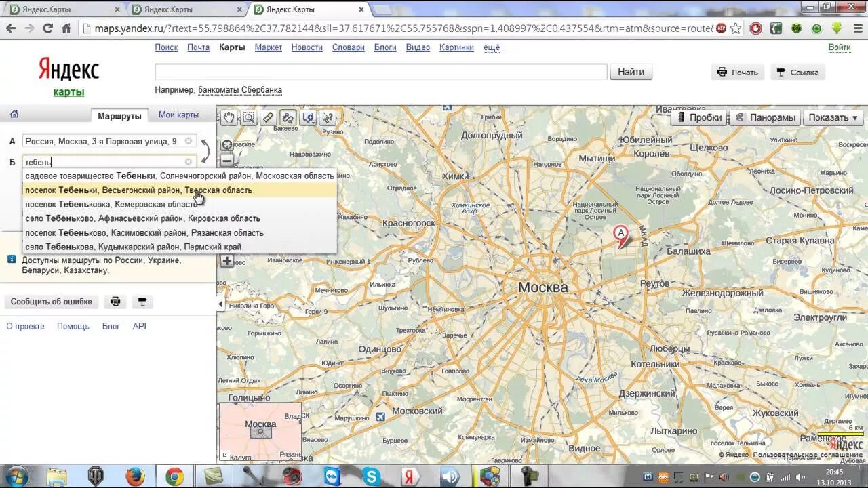Choose suggestion 'поселок Тебеньковка, Кемеровская область'
Screen dimensions: 868x488
tap(180, 204)
